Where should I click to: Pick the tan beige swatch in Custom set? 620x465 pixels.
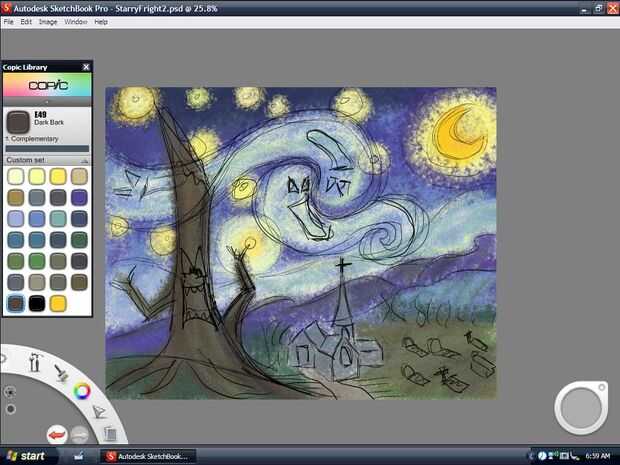click(79, 176)
